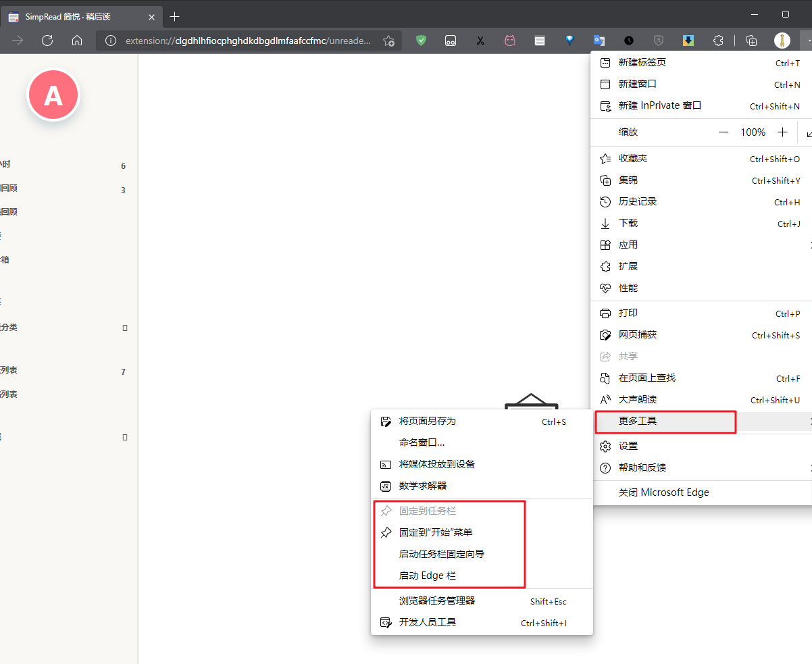Expand the 更多工具 submenu
Image resolution: width=812 pixels, height=664 pixels.
(x=701, y=422)
